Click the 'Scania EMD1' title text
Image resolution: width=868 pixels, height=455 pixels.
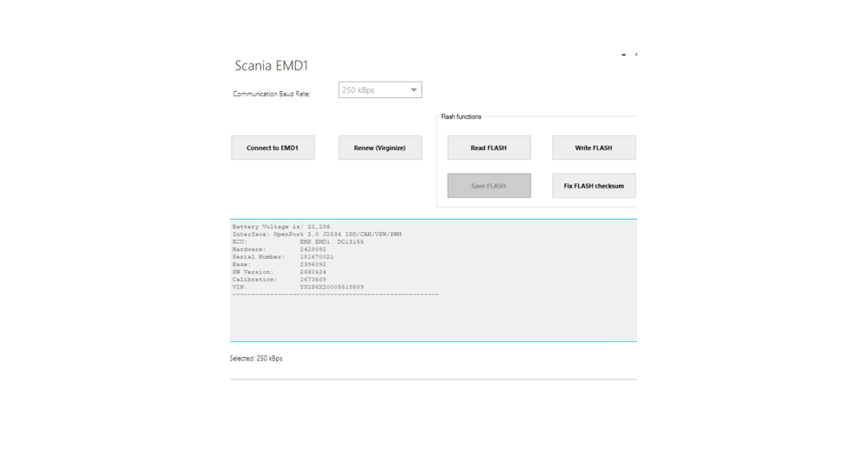[x=271, y=66]
